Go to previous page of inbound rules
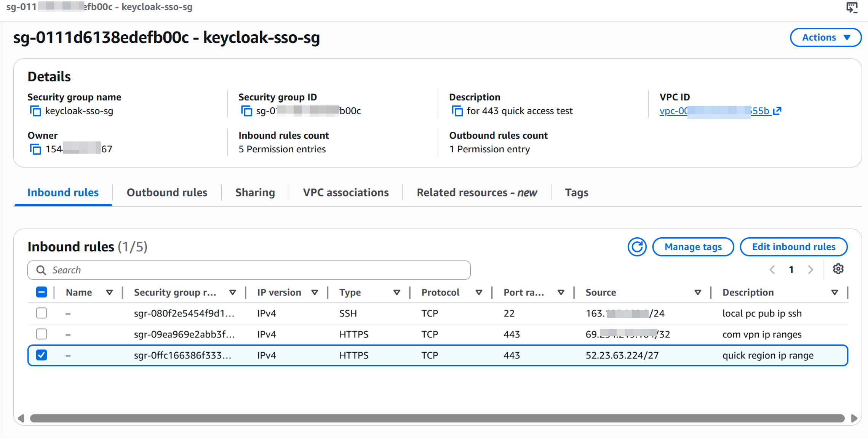Viewport: 868px width, 438px height. pyautogui.click(x=772, y=270)
